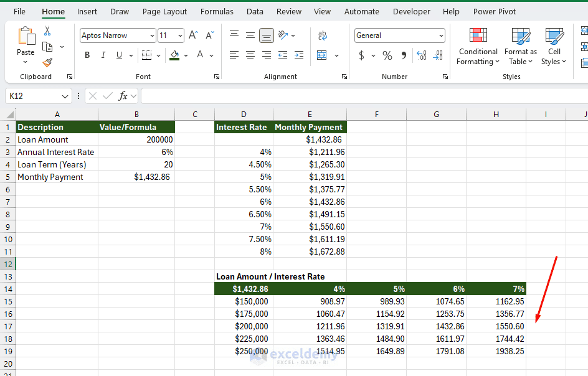The image size is (588, 376).
Task: Apply the Borders icon
Action: [x=146, y=55]
